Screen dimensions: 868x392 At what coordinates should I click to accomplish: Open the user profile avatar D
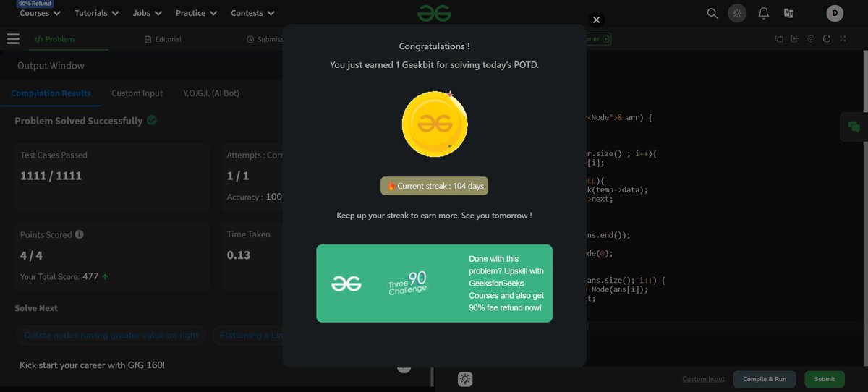pos(835,13)
